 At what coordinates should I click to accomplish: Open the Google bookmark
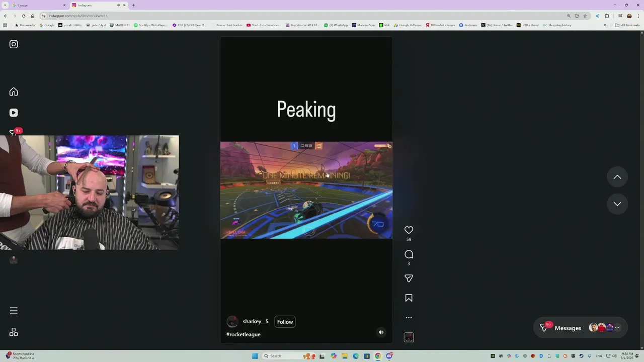pyautogui.click(x=47, y=25)
